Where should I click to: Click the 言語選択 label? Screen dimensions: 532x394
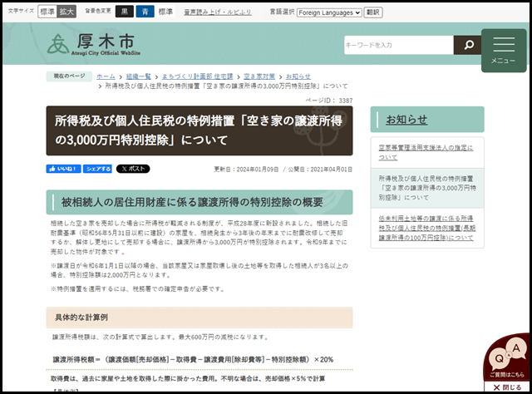pos(282,12)
